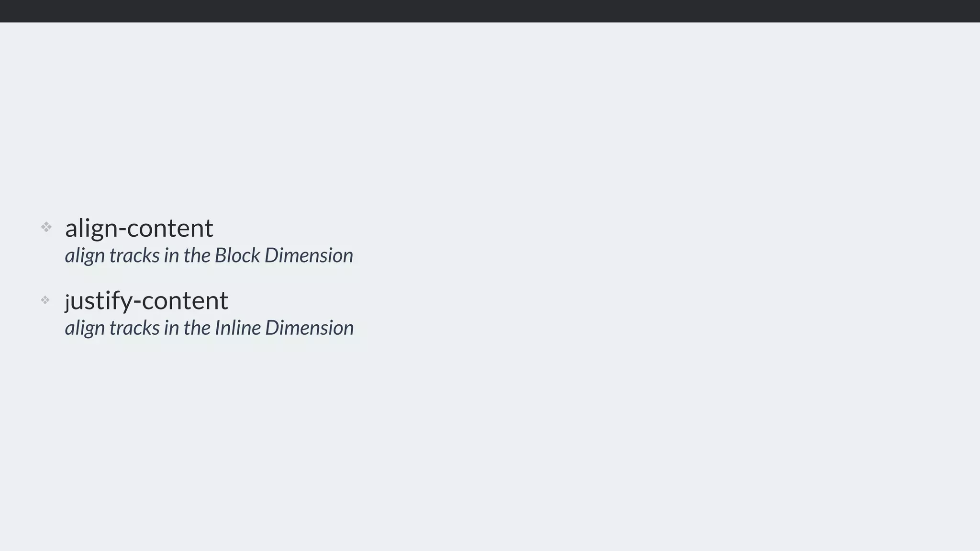980x551 pixels.
Task: Click the word "Inline" in second subtitle
Action: click(x=238, y=328)
